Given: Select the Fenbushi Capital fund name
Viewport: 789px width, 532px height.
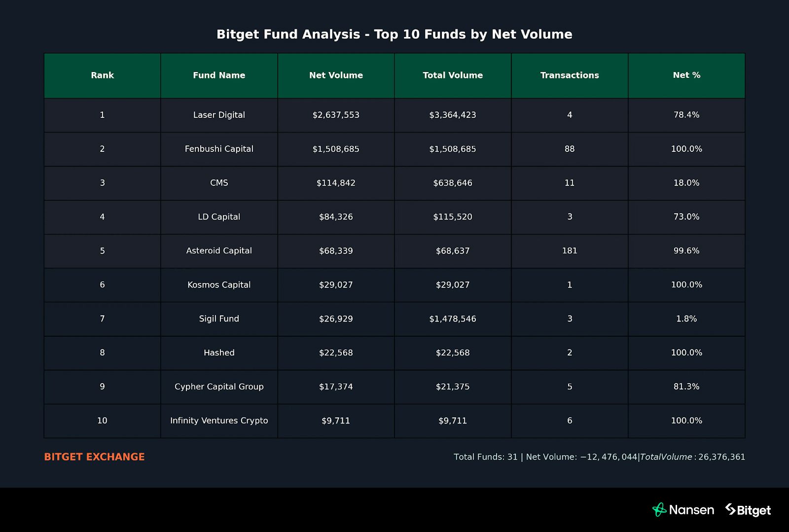Looking at the screenshot, I should coord(219,149).
